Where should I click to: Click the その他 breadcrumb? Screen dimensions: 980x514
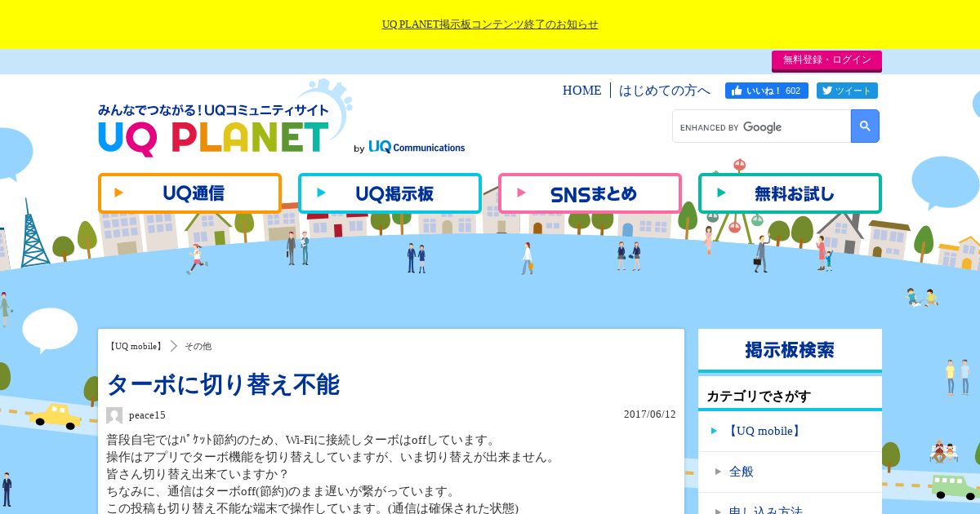(x=198, y=346)
